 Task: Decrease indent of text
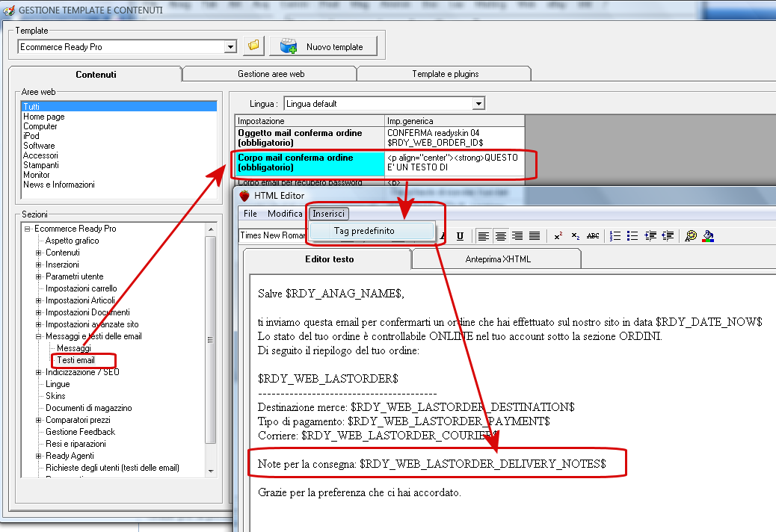pos(668,236)
